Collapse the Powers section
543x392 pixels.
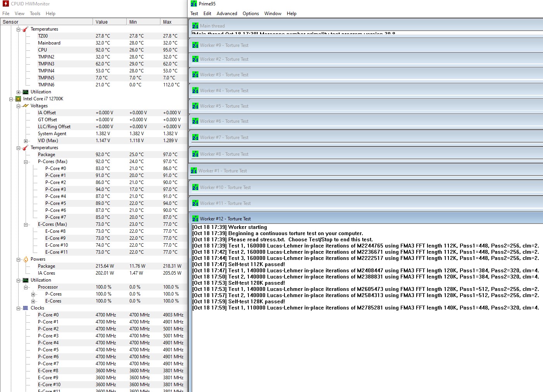click(18, 260)
